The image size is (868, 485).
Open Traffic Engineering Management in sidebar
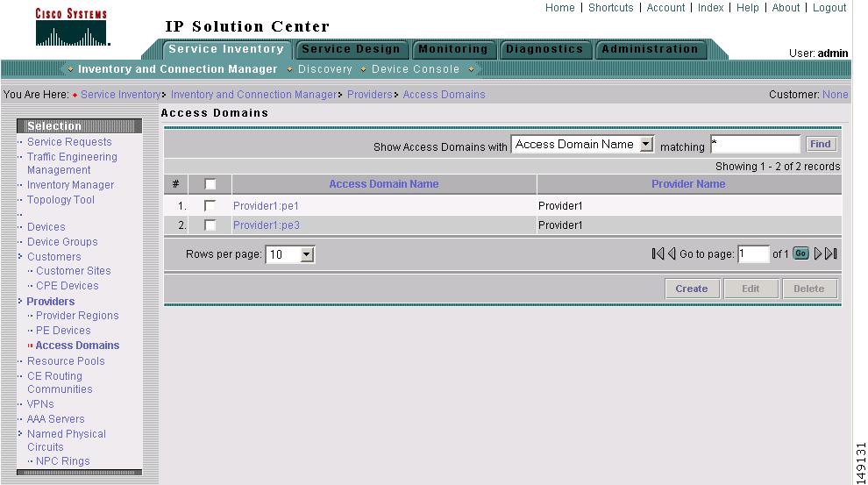[x=72, y=163]
